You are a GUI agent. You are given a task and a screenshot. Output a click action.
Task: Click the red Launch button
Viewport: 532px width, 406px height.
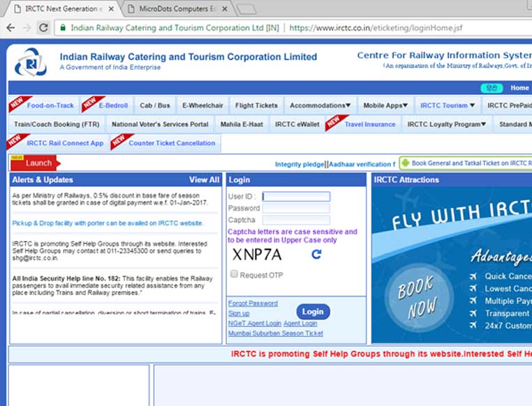pyautogui.click(x=36, y=163)
